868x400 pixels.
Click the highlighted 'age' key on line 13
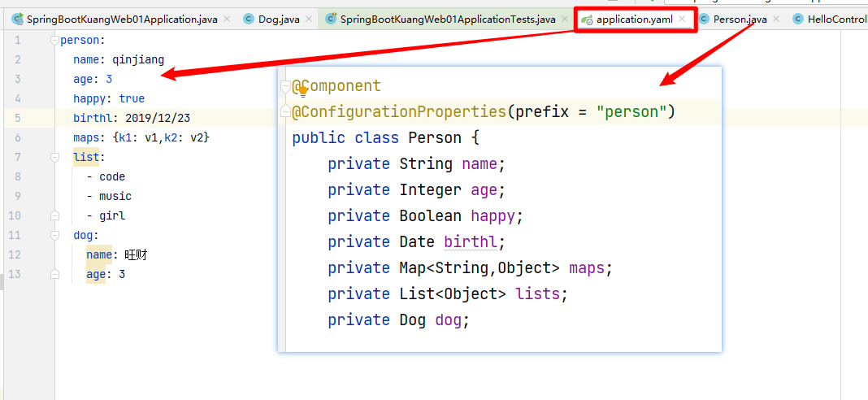coord(96,274)
